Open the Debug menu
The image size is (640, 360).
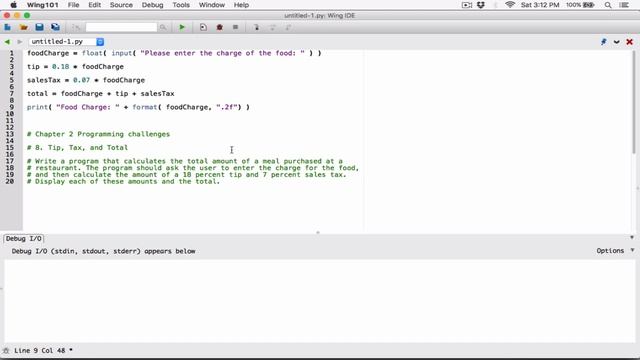[152, 5]
